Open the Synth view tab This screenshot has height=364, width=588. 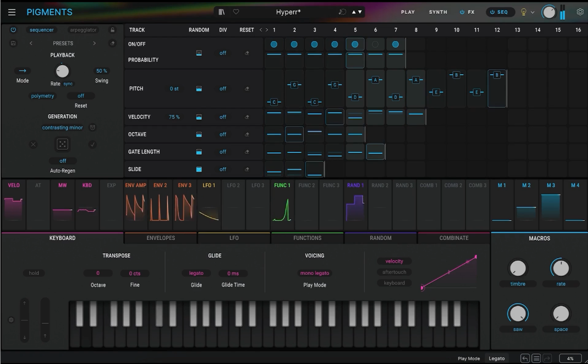tap(438, 12)
